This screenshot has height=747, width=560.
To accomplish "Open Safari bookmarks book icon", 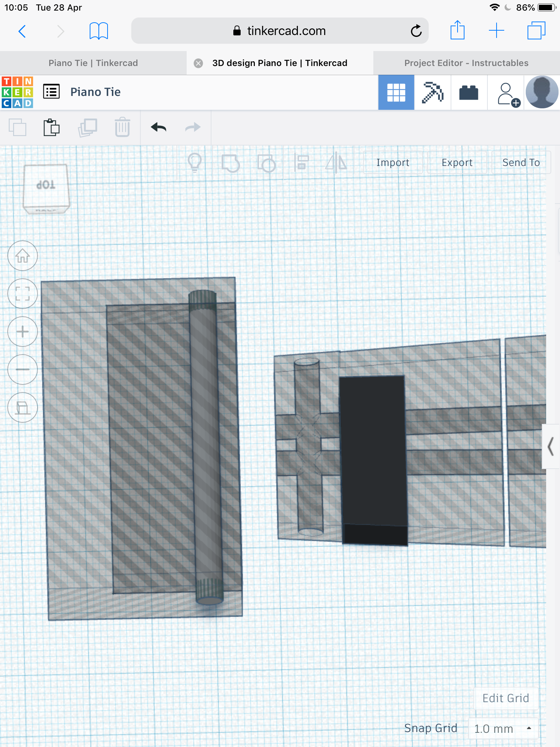I will (99, 31).
